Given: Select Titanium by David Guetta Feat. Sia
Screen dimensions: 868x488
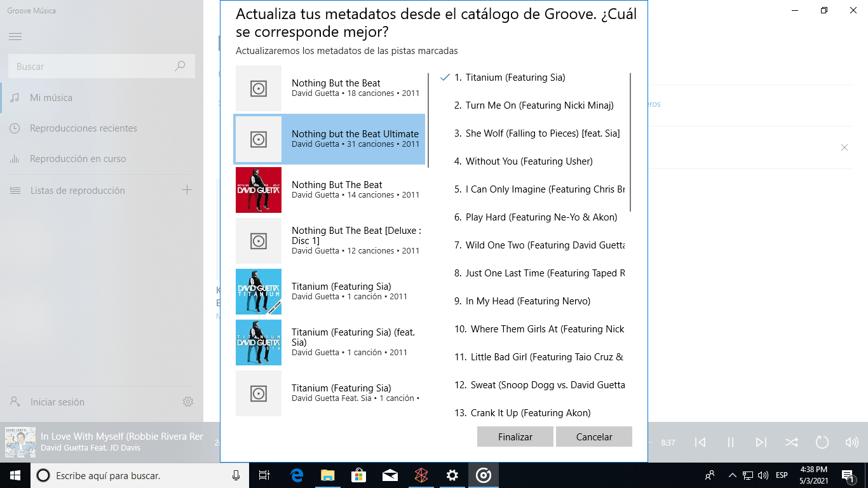Looking at the screenshot, I should [x=330, y=393].
